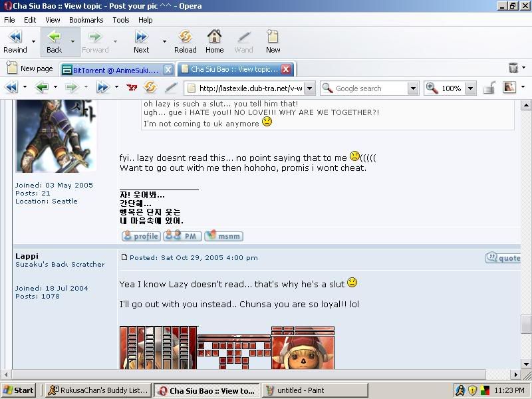This screenshot has width=532, height=399.
Task: Open the trash can dropdown arrow
Action: (524, 68)
